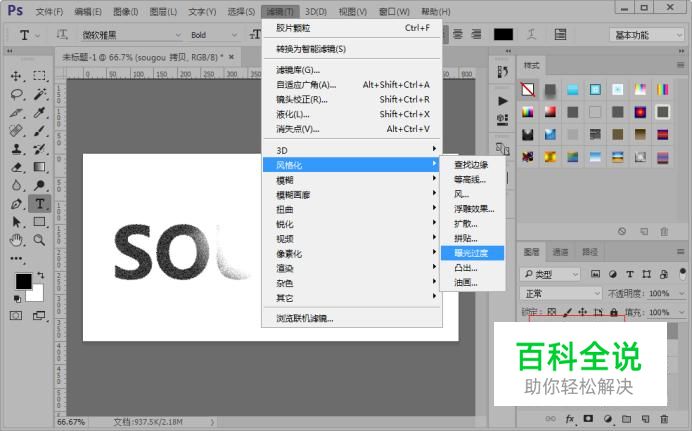This screenshot has width=692, height=431.
Task: Select the Rectangle shape tool
Action: 39,222
